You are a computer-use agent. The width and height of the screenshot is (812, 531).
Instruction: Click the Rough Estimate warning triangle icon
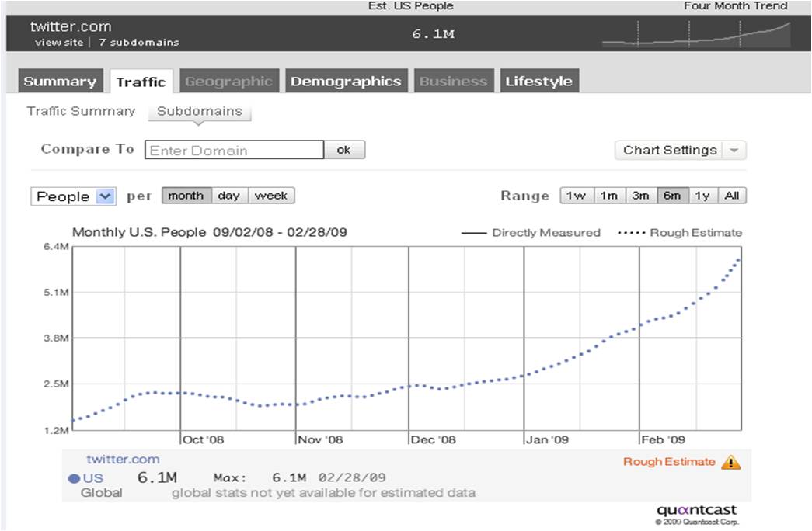coord(730,462)
